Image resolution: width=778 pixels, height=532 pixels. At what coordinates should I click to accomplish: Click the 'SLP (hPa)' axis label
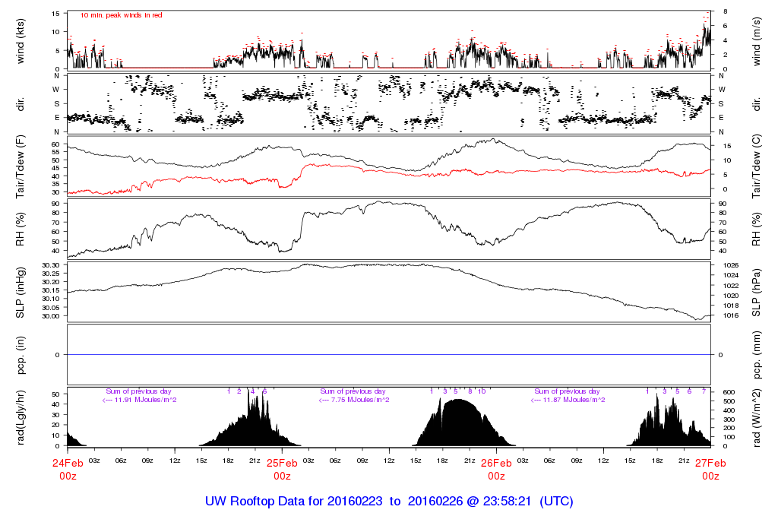click(757, 293)
